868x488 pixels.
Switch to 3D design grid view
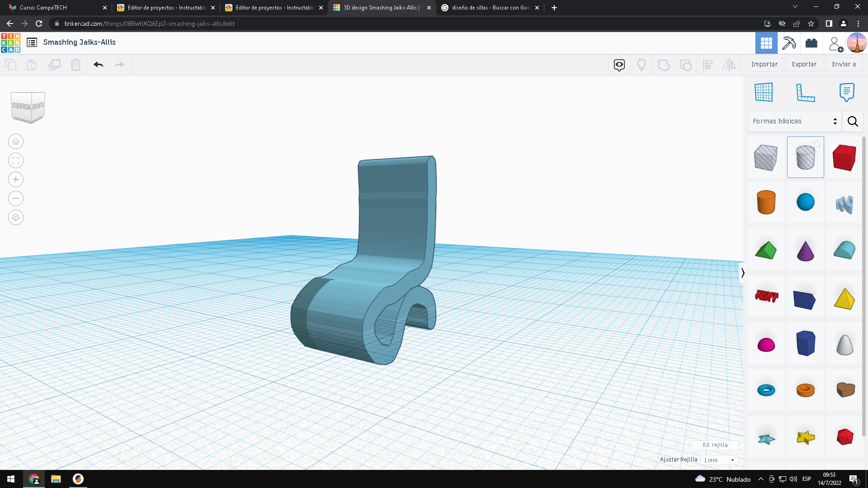766,43
